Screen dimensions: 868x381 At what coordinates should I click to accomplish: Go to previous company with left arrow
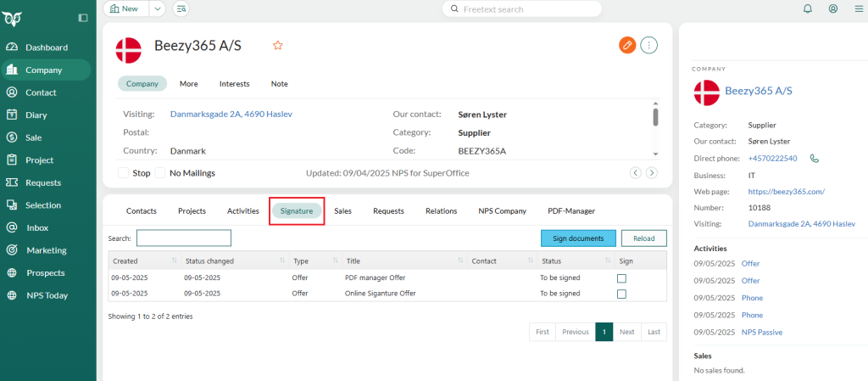[636, 173]
